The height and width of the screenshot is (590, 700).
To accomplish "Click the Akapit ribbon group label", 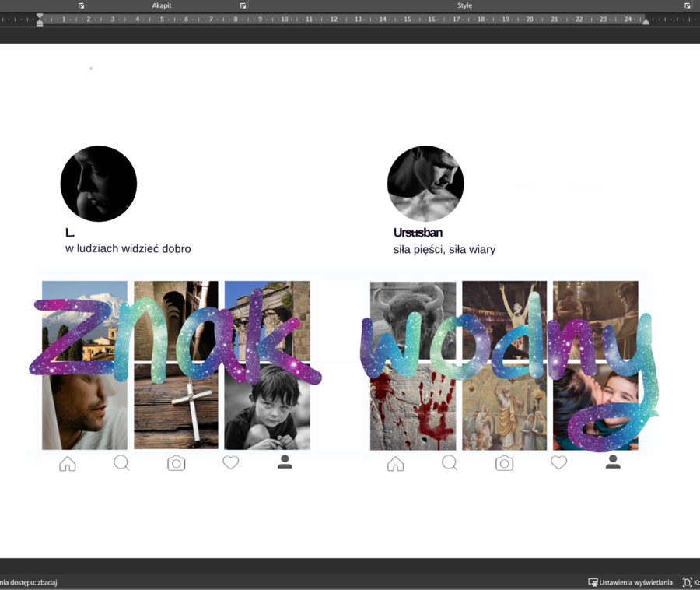I will [x=161, y=5].
